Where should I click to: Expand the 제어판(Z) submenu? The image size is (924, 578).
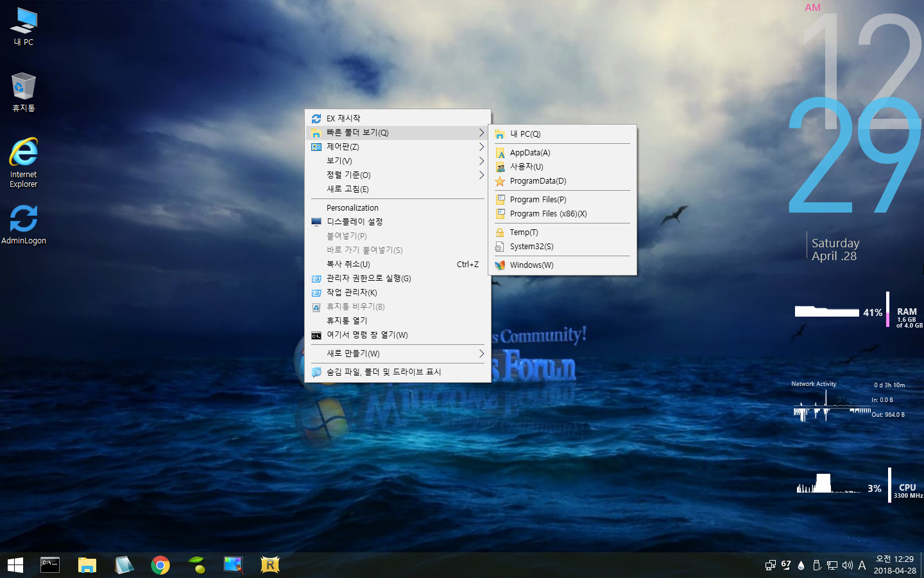coord(398,146)
